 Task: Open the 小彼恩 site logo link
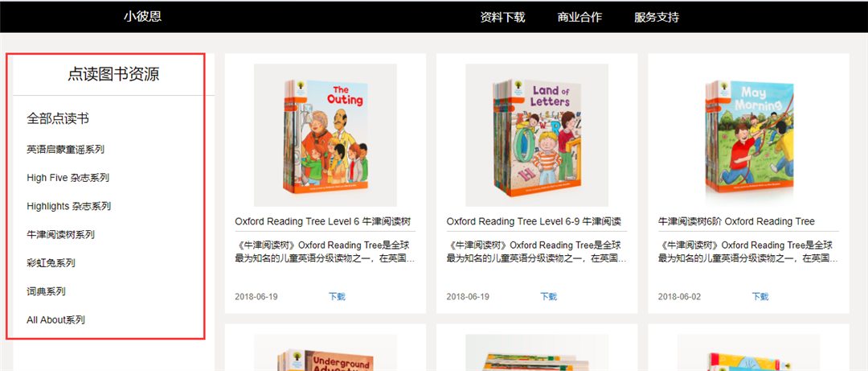coord(142,17)
